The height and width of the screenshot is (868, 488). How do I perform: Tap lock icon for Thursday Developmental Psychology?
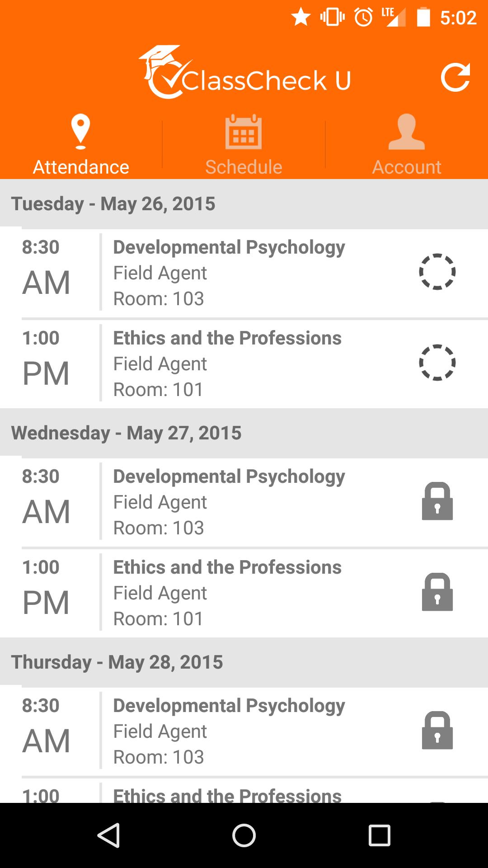point(437,731)
